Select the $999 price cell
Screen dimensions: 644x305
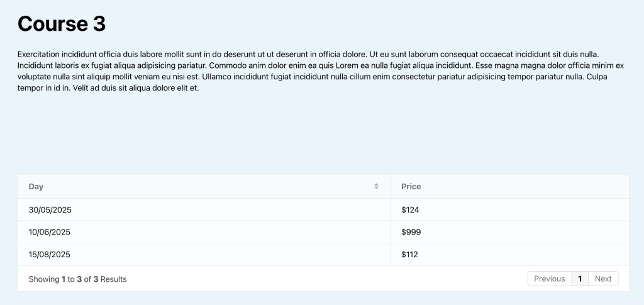coord(411,232)
